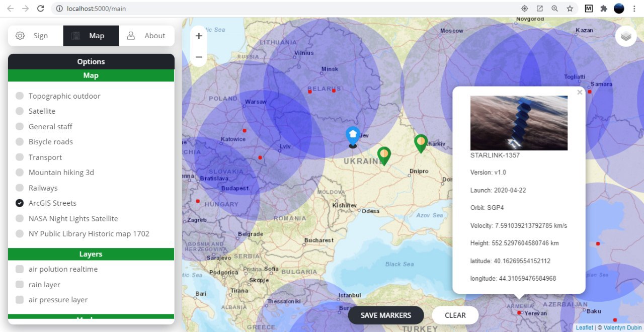Open the Leaflet attribution link
Image resolution: width=644 pixels, height=332 pixels.
click(585, 327)
